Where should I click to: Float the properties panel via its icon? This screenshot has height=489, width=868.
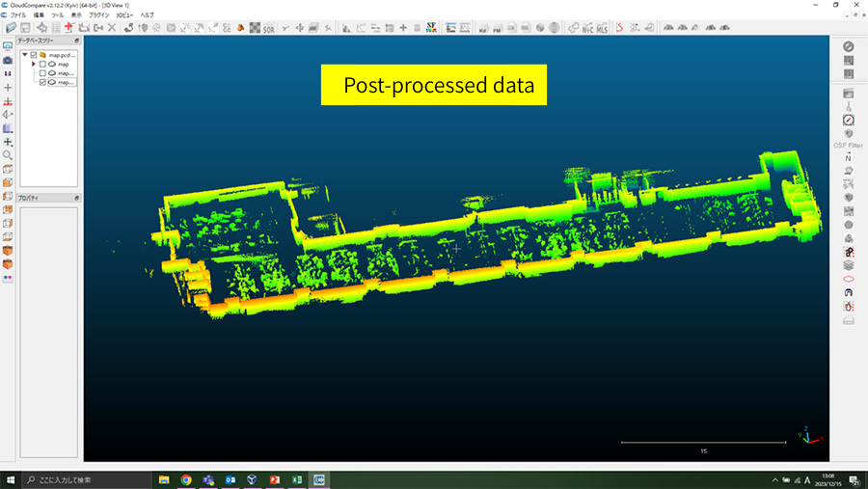(x=76, y=198)
